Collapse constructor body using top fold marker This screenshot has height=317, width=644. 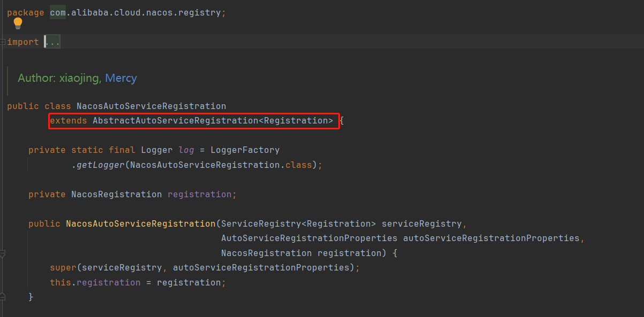coord(3,253)
